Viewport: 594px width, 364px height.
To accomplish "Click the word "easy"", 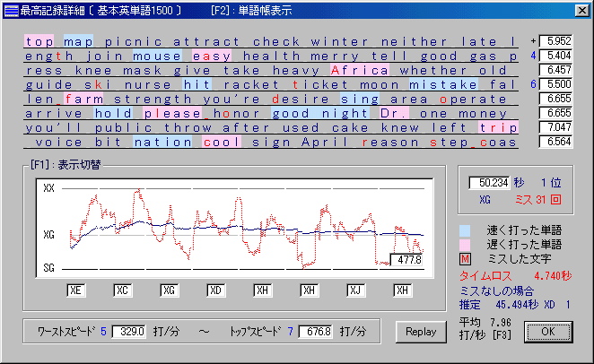I will click(x=212, y=56).
